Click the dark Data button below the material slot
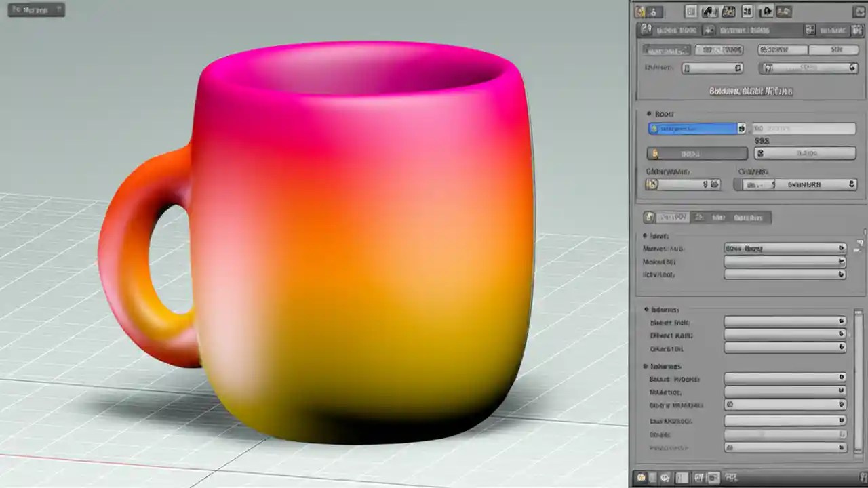The width and height of the screenshot is (868, 488). click(696, 153)
